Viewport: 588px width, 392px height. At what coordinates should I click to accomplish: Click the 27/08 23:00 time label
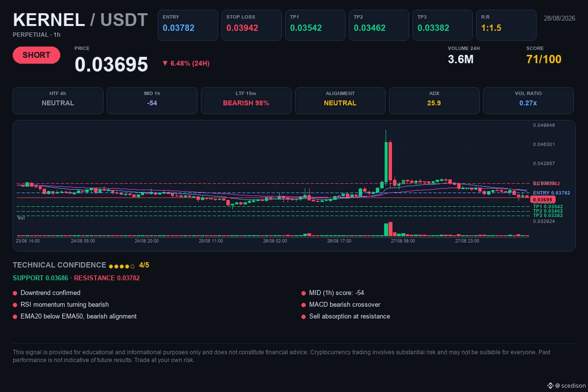(467, 241)
